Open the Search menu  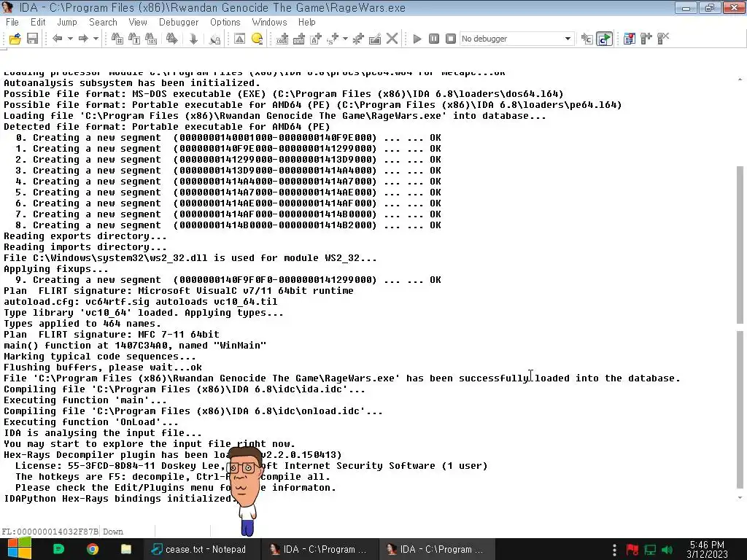click(103, 22)
